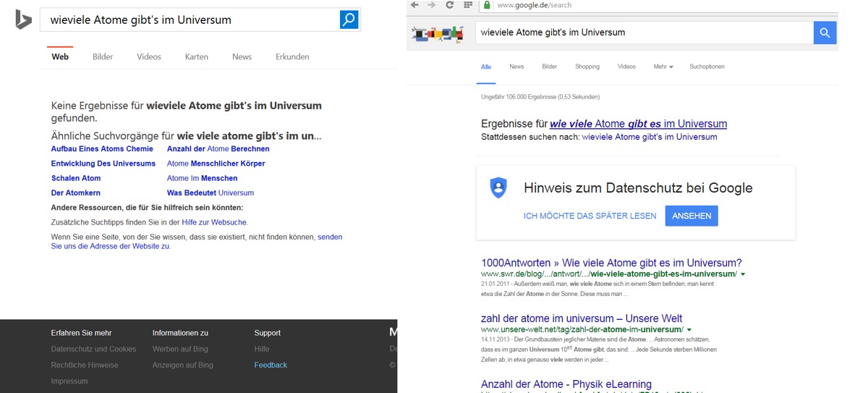Open Google's Bilder tab
Screen dimensions: 868x393
coord(550,67)
